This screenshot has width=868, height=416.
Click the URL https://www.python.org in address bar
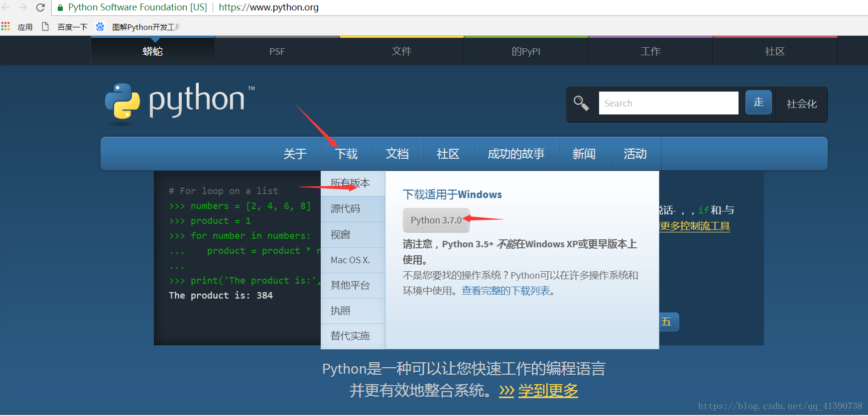point(269,7)
